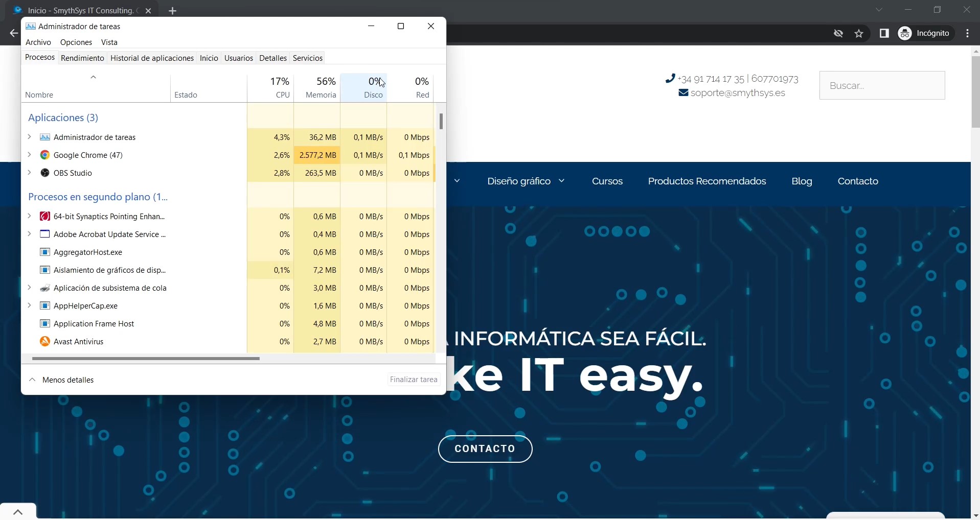This screenshot has width=980, height=520.
Task: Click Chrome's tab search down arrow
Action: 879,10
